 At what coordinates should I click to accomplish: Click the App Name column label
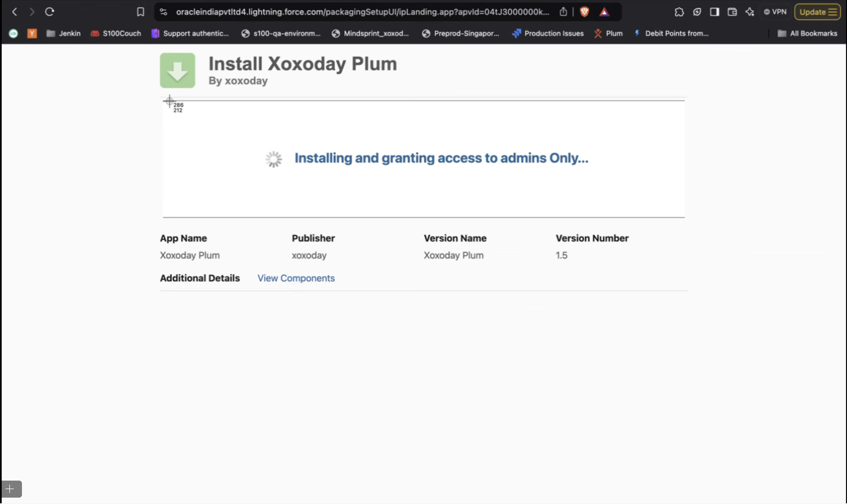tap(183, 238)
